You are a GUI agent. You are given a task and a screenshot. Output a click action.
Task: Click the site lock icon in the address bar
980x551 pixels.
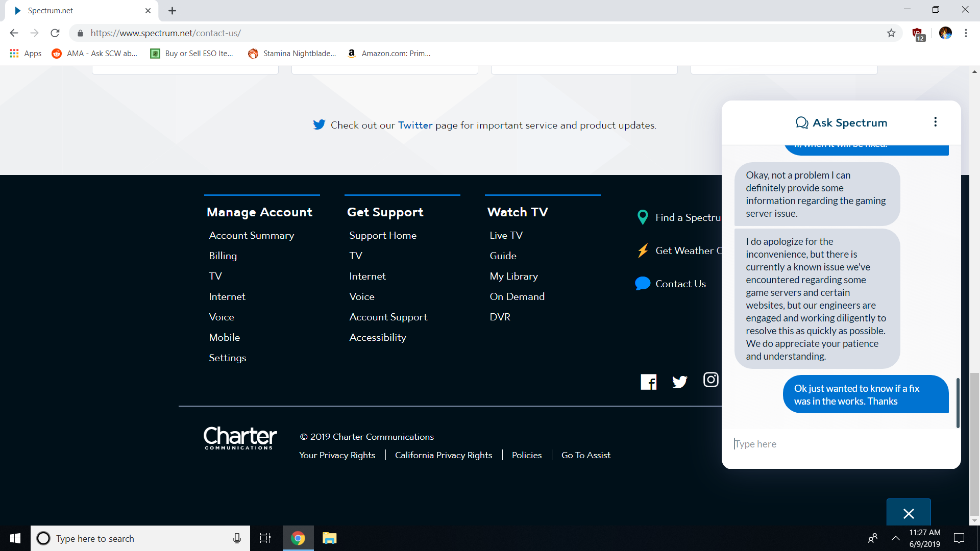coord(80,33)
